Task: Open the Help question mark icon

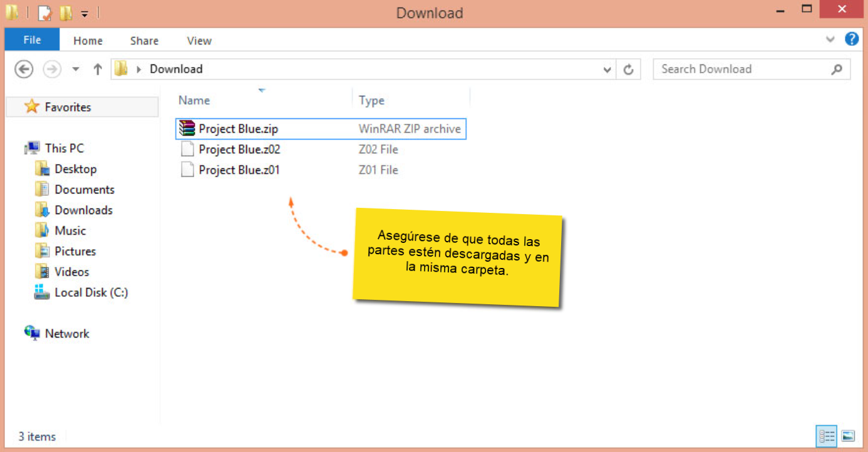Action: click(852, 39)
